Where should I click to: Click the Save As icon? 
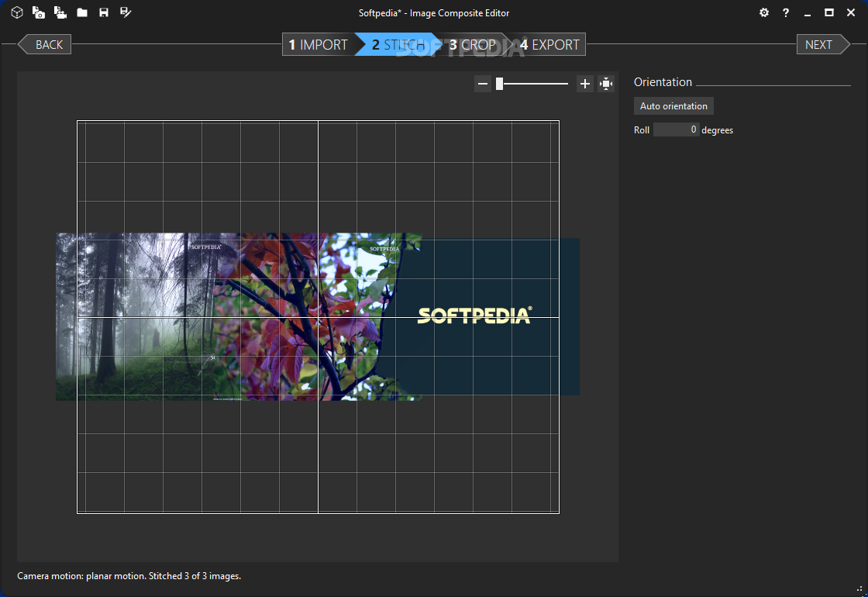click(x=126, y=12)
